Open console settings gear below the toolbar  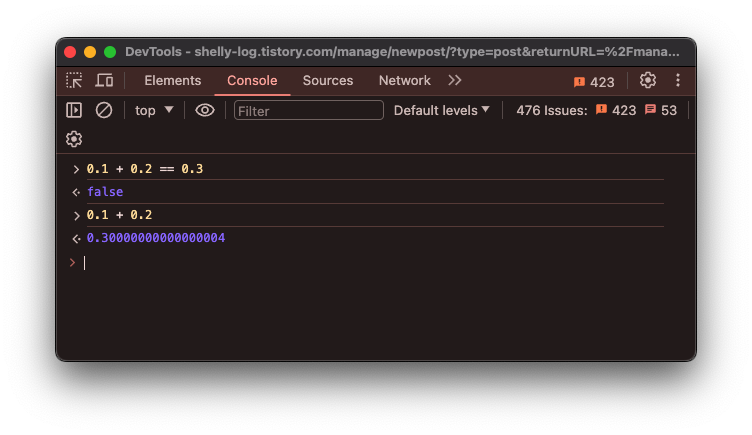click(74, 139)
